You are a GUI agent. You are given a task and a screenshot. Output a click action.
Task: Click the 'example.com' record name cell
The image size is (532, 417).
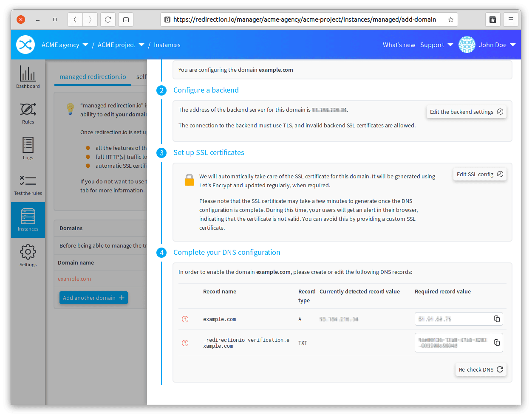pos(219,319)
